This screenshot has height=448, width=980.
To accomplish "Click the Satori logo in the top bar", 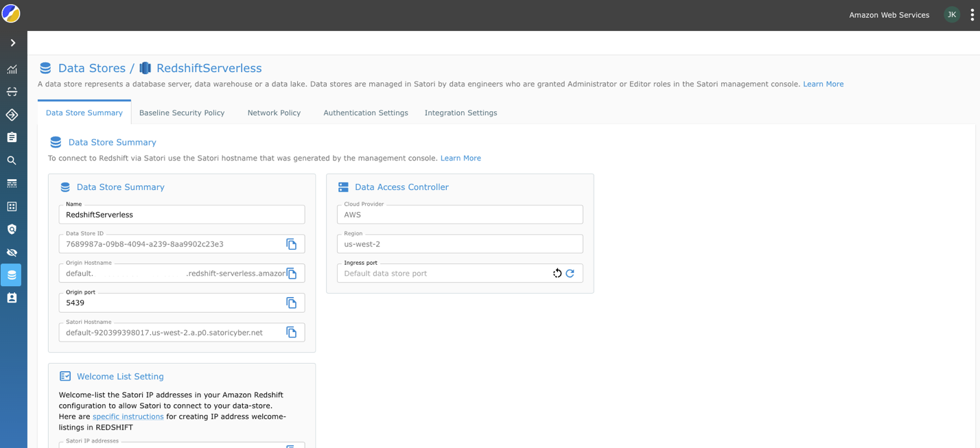I will point(11,13).
